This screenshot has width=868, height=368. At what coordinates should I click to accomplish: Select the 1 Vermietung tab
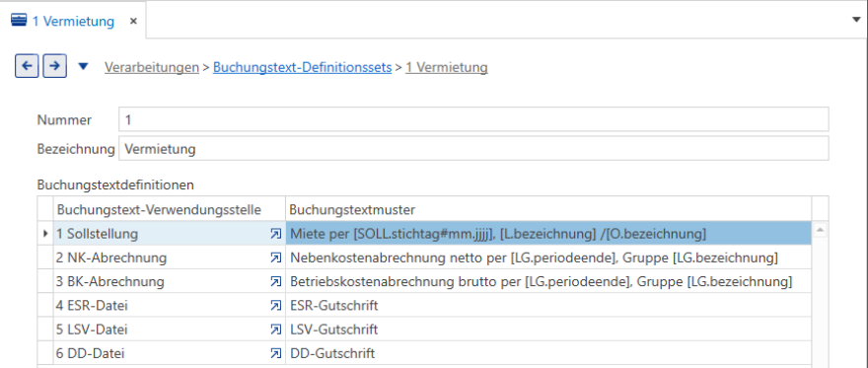[x=73, y=21]
